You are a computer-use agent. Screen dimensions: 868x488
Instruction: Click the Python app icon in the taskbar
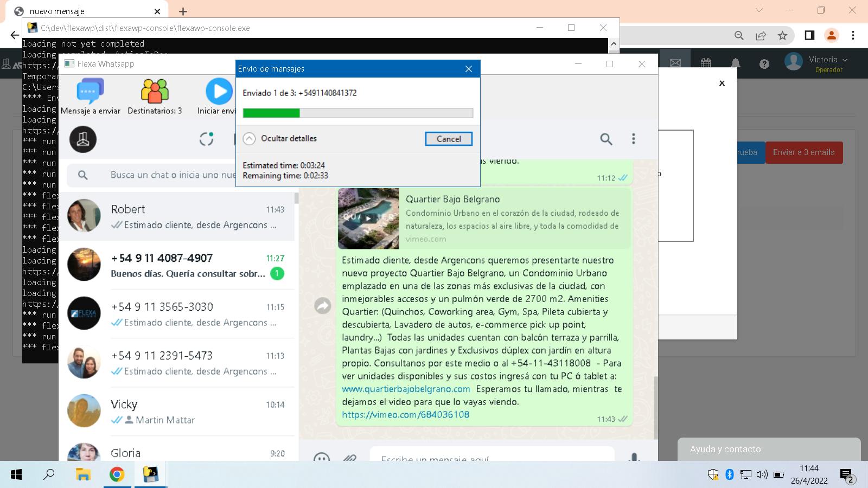(x=150, y=475)
